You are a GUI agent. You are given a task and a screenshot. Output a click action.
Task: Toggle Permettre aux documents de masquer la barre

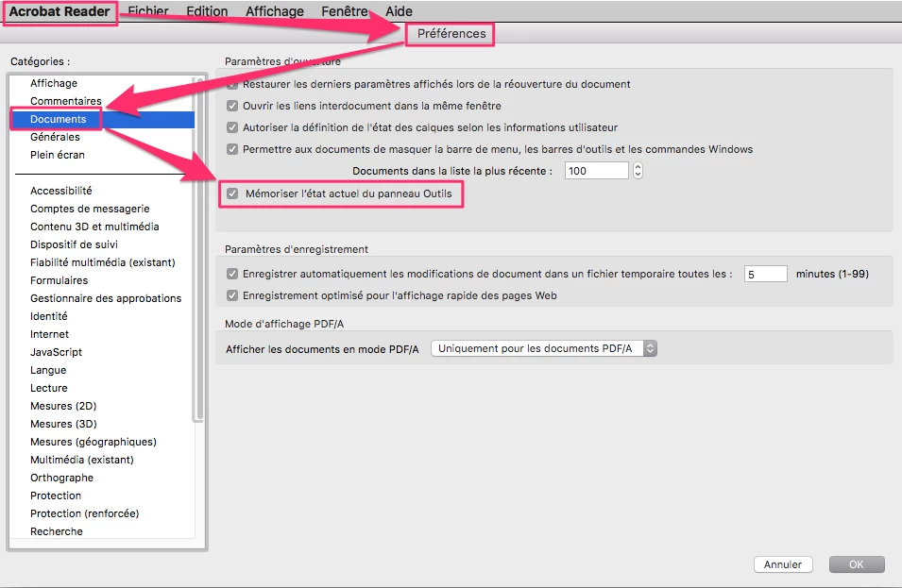click(232, 149)
